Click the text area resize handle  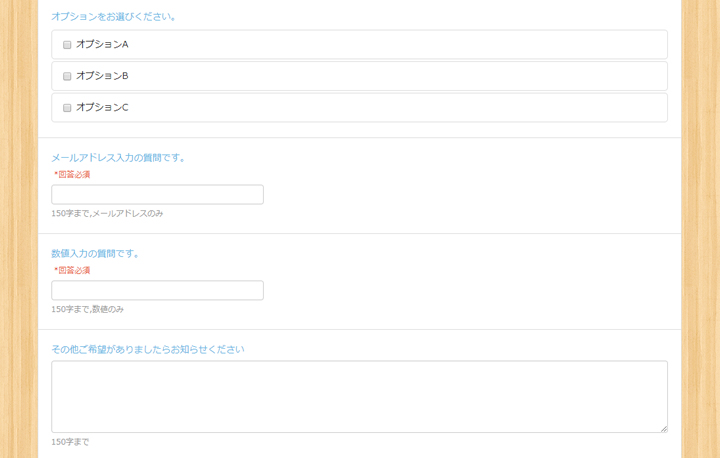click(x=663, y=428)
